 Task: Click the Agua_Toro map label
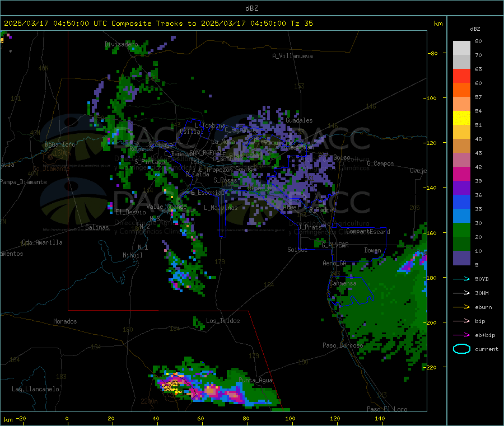pyautogui.click(x=60, y=144)
